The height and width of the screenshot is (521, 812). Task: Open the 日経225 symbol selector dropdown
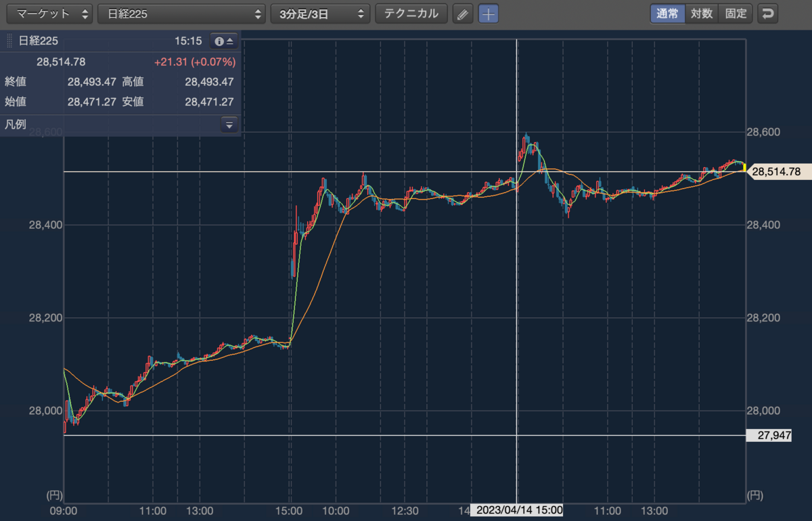coord(181,14)
